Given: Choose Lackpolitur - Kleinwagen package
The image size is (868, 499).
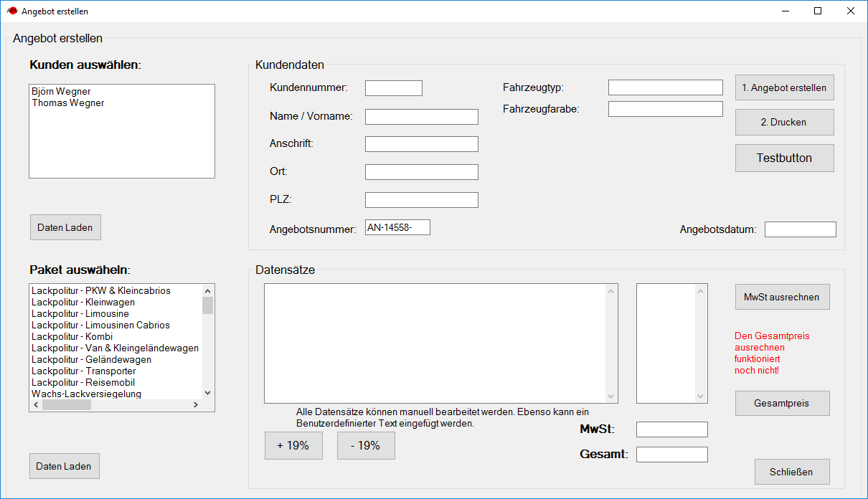Looking at the screenshot, I should [x=83, y=303].
